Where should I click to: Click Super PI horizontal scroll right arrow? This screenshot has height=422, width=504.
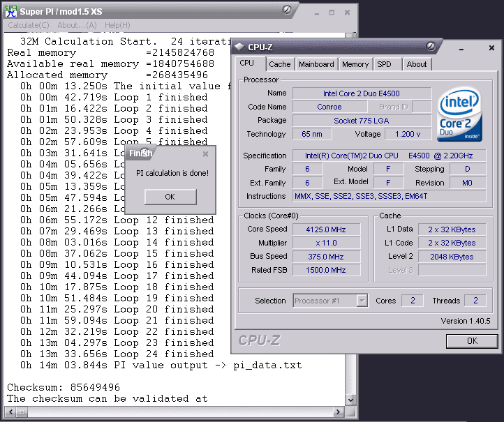338,412
